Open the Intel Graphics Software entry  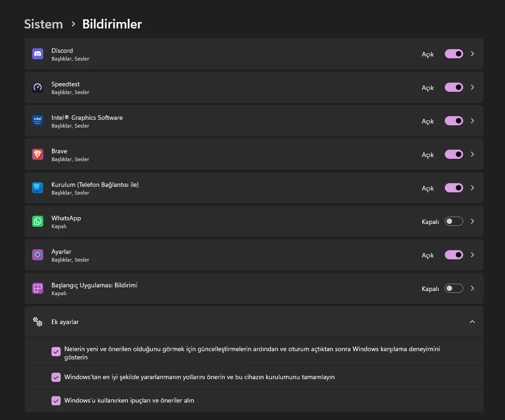click(x=254, y=121)
